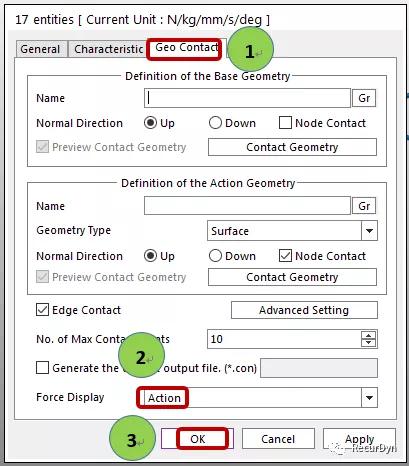Switch to the Characteristic tab
Viewport: 409px width, 466px height.
pos(109,49)
